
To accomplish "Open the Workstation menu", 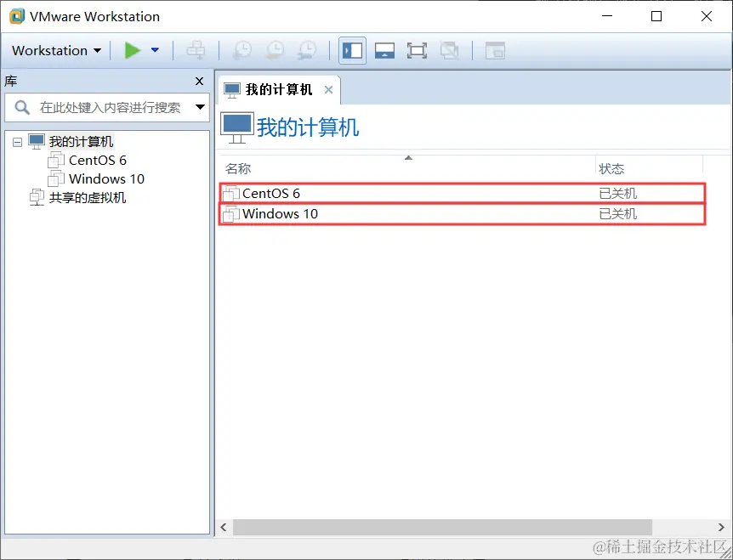I will pos(57,50).
